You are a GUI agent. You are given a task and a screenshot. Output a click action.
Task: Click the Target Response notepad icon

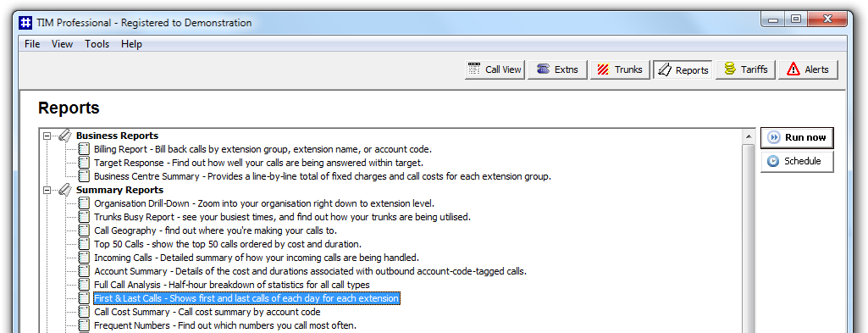pos(84,163)
